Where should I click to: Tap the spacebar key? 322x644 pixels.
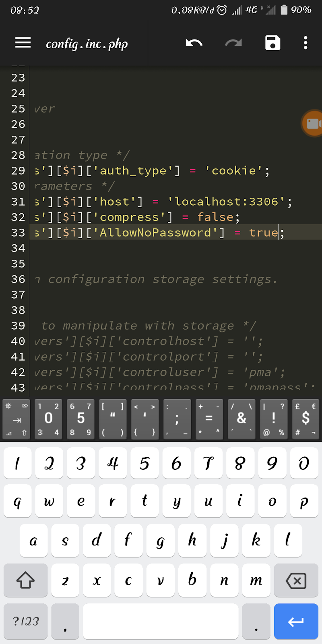tap(161, 621)
